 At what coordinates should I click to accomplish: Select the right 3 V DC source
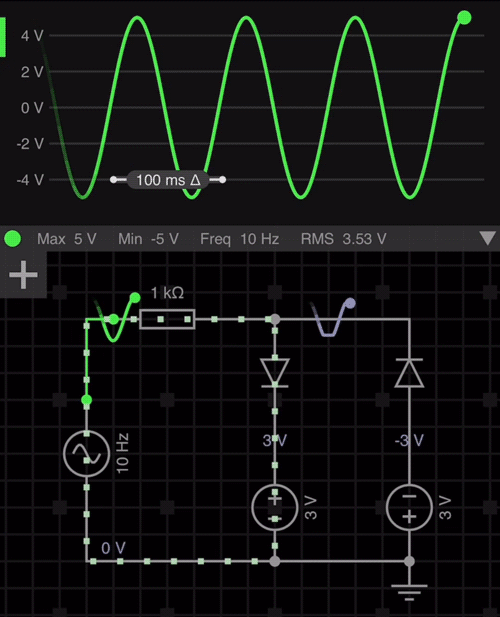click(409, 508)
